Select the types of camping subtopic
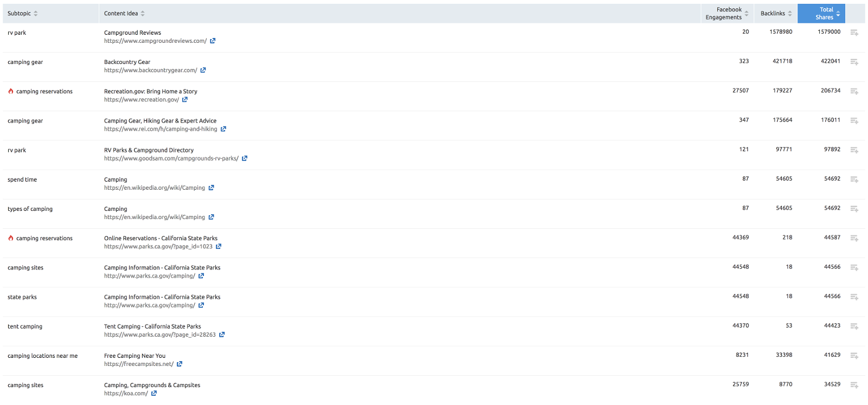The width and height of the screenshot is (868, 405). (30, 209)
